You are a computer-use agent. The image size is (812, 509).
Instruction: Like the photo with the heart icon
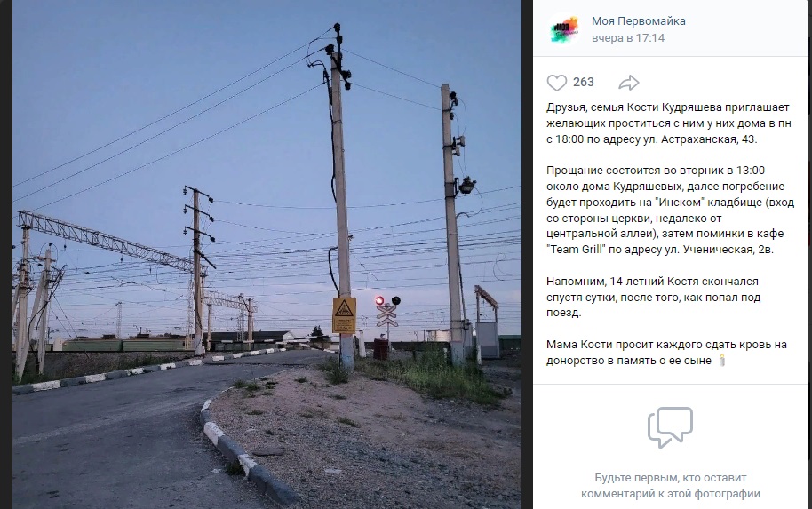[557, 83]
